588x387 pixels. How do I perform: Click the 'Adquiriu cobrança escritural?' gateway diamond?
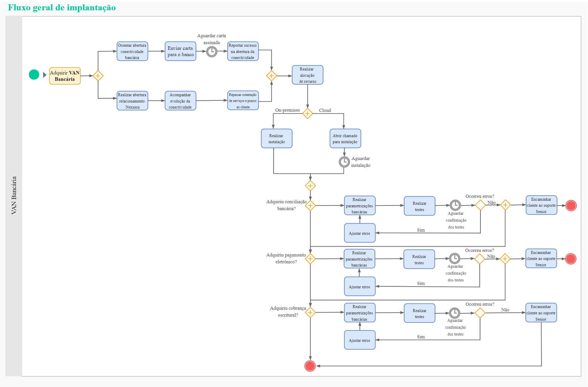[x=310, y=313]
